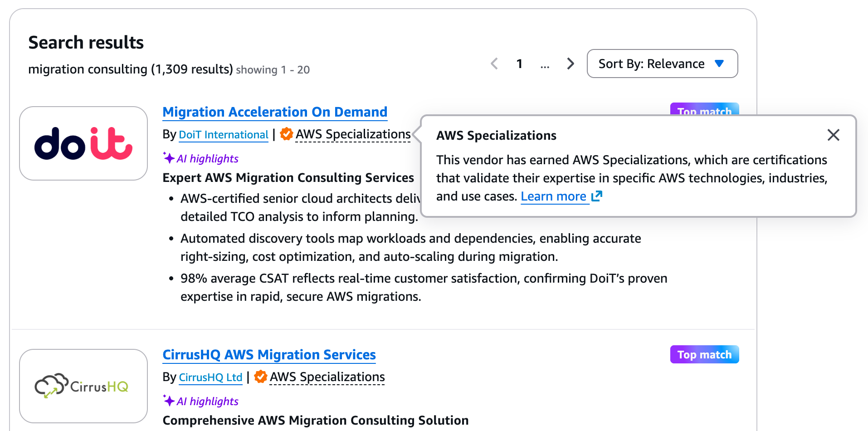This screenshot has height=431, width=868.
Task: Click the Top match badge on the CirrusHQ listing
Action: 704,354
